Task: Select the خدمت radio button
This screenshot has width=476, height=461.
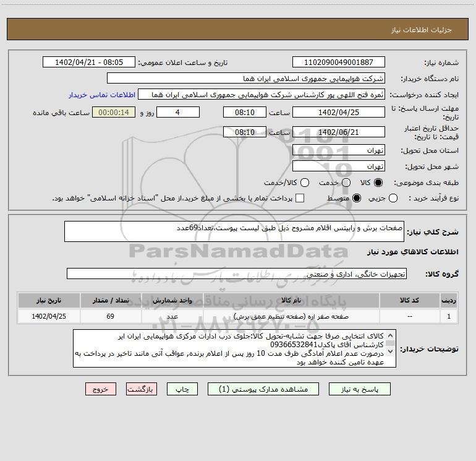Action: (346, 183)
